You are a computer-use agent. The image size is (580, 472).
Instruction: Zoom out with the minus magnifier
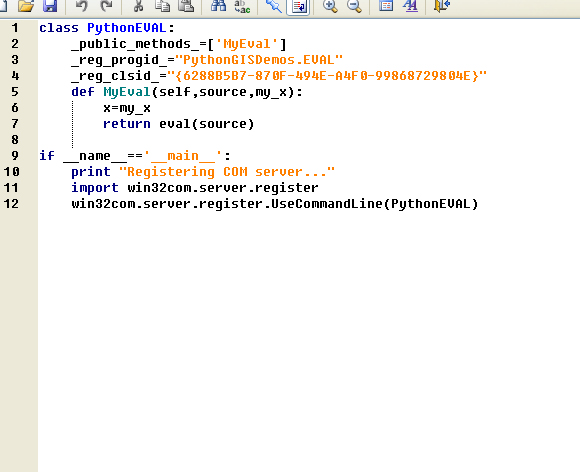click(354, 6)
